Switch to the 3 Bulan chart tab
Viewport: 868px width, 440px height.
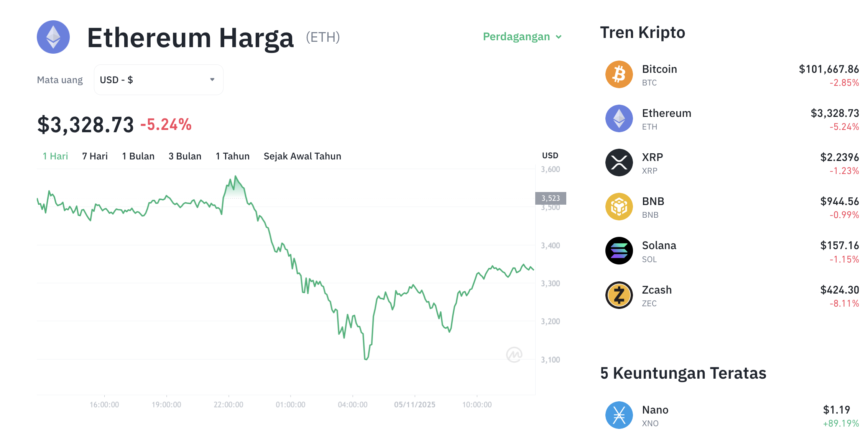pyautogui.click(x=185, y=156)
